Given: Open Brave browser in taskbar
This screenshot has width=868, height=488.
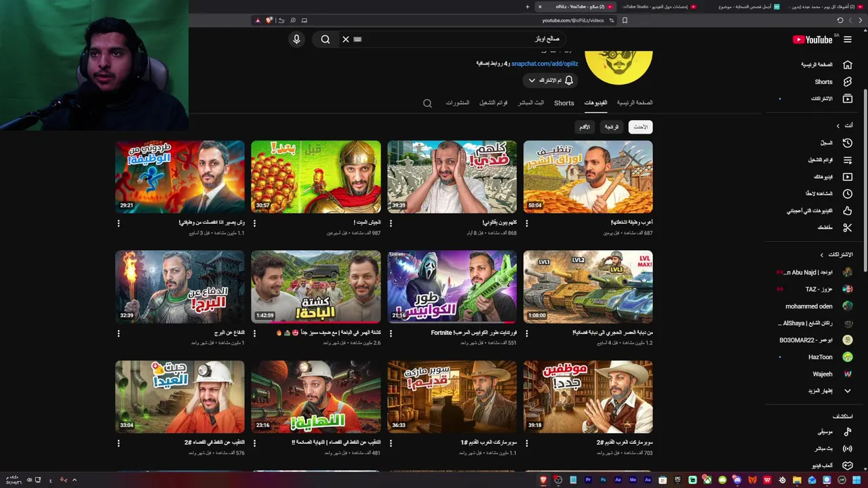Looking at the screenshot, I should pos(543,480).
